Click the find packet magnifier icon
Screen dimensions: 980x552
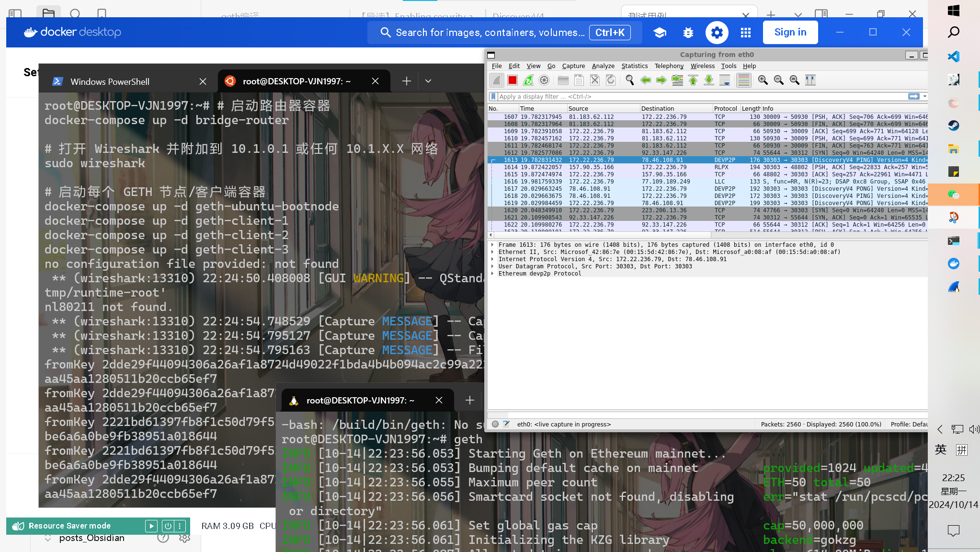[630, 80]
